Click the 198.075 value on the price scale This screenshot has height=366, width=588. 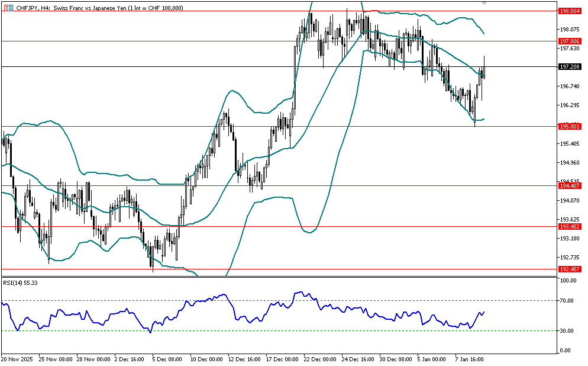point(569,29)
